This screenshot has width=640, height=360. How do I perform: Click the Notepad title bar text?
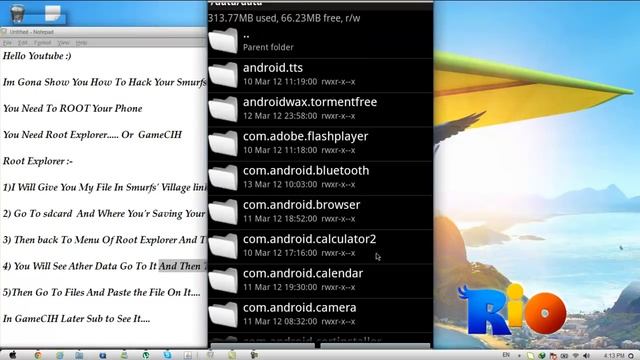(x=31, y=32)
